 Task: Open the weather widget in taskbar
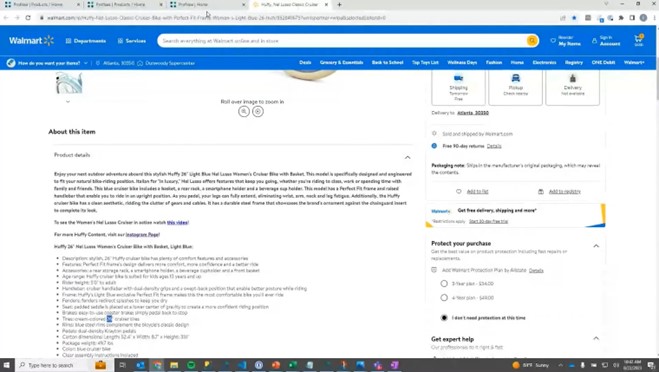click(531, 365)
